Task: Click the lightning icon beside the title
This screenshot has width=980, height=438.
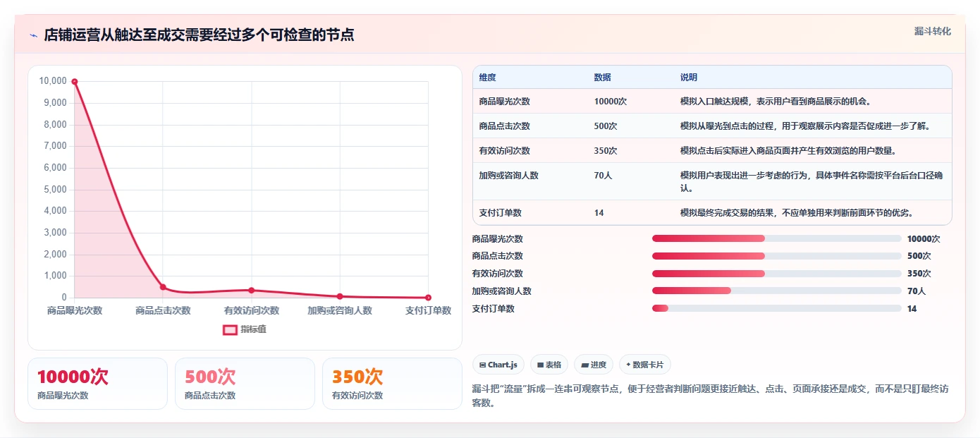Action: click(34, 35)
